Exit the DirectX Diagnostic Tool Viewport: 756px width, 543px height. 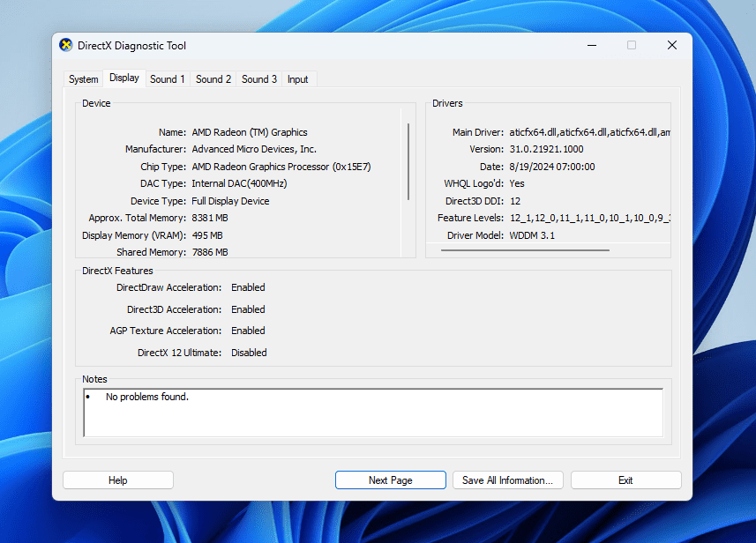click(625, 480)
